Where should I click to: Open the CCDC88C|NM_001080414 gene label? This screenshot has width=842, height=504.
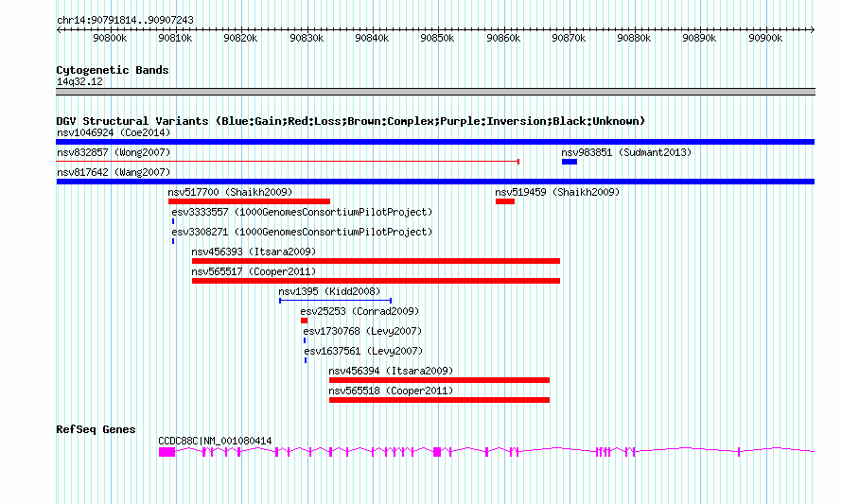215,441
